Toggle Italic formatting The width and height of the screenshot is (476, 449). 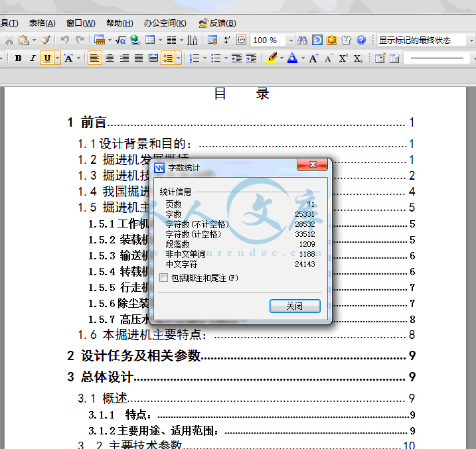pyautogui.click(x=33, y=58)
